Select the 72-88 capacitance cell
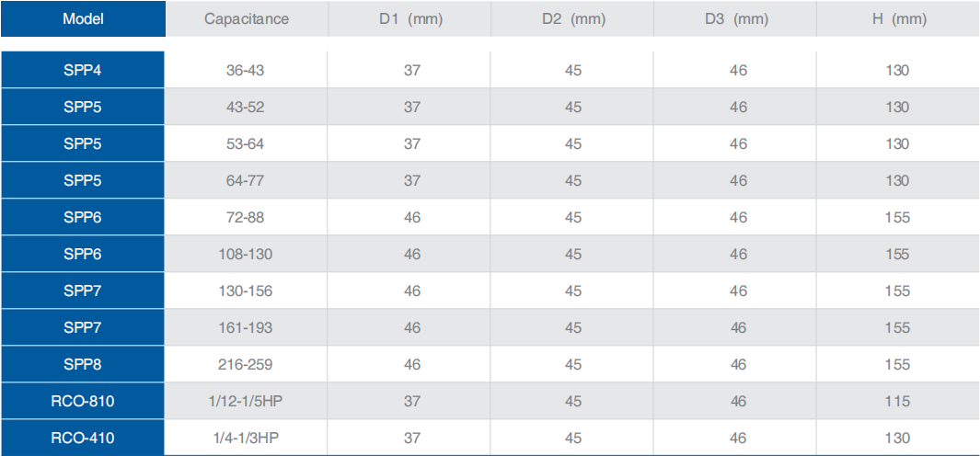 245,217
